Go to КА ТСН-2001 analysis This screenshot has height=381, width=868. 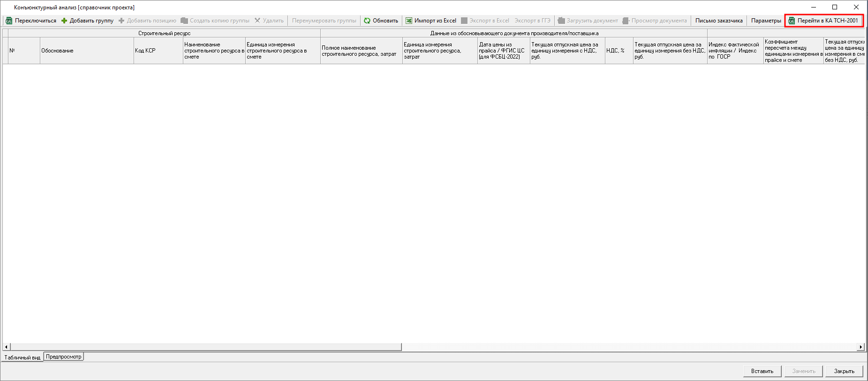coord(823,21)
